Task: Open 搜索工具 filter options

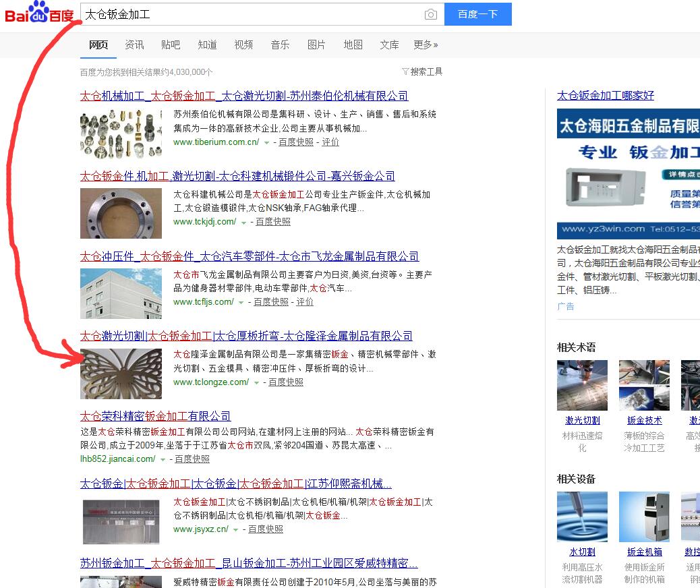Action: click(x=422, y=71)
